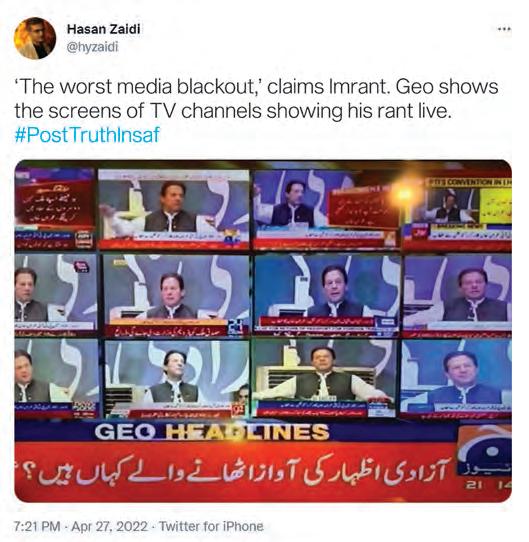Open the 7:21 PM tweet timestamp
This screenshot has height=542, width=529.
pyautogui.click(x=37, y=526)
